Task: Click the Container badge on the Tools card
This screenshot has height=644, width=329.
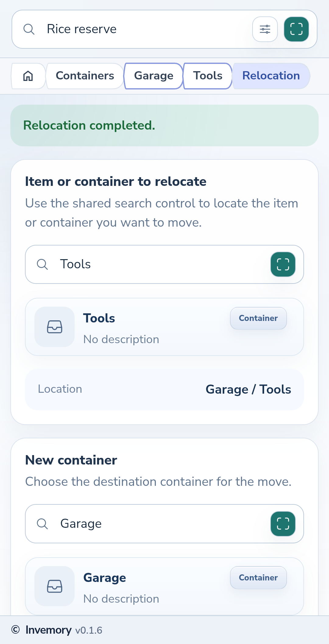Action: point(258,318)
